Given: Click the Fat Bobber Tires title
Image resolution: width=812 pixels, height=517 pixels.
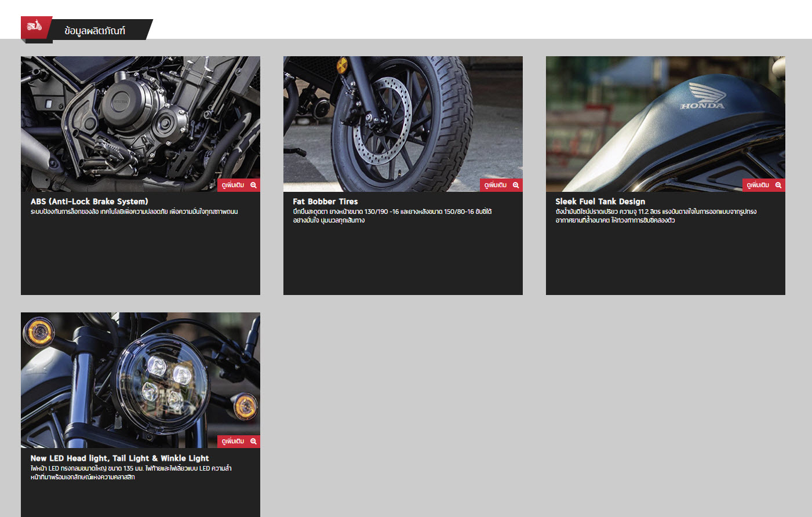Looking at the screenshot, I should click(325, 202).
